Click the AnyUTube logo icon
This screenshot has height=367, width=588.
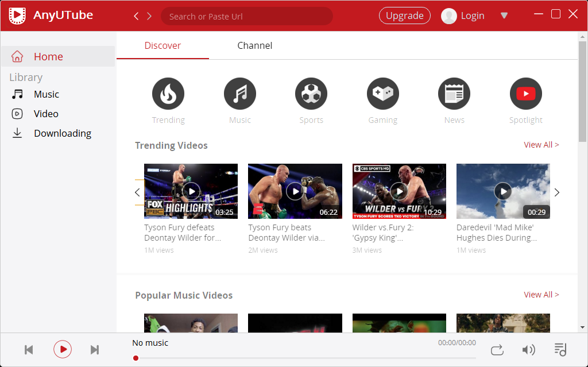pyautogui.click(x=17, y=16)
